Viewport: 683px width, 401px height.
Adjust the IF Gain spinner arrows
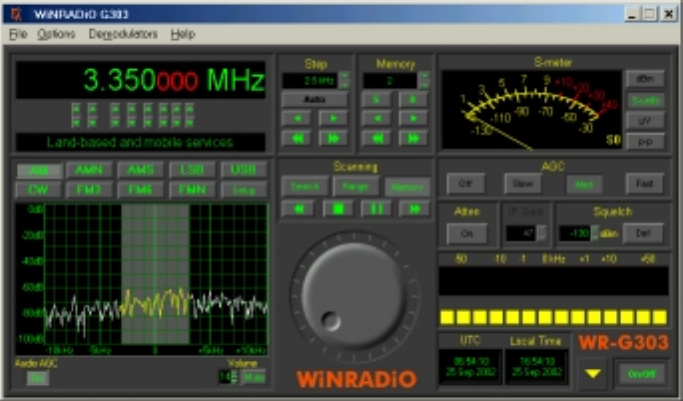click(541, 233)
